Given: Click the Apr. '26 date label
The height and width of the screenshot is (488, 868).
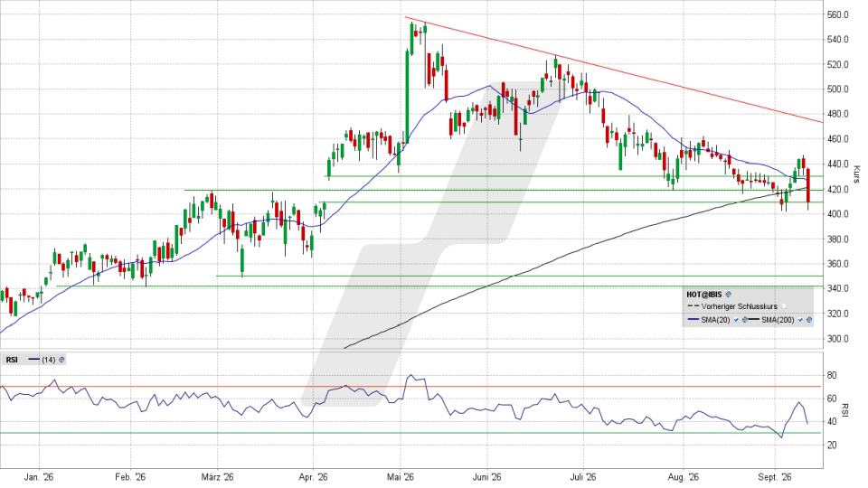Looking at the screenshot, I should click(x=314, y=477).
